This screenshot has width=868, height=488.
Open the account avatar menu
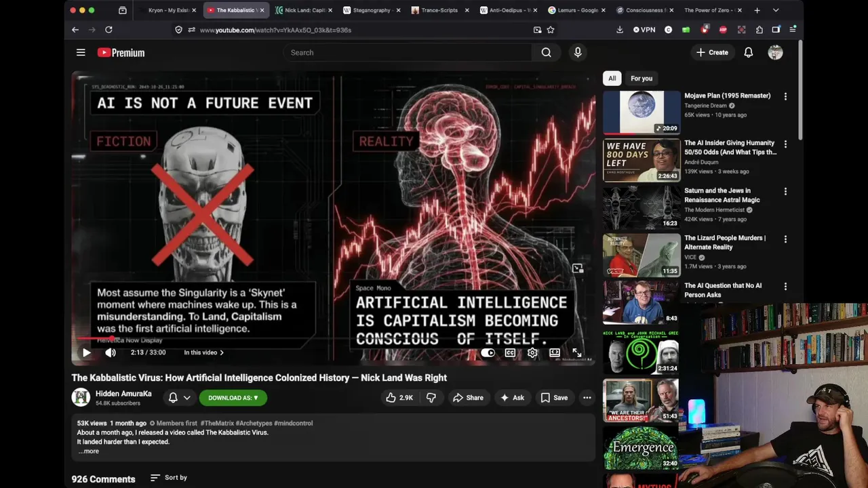(775, 52)
